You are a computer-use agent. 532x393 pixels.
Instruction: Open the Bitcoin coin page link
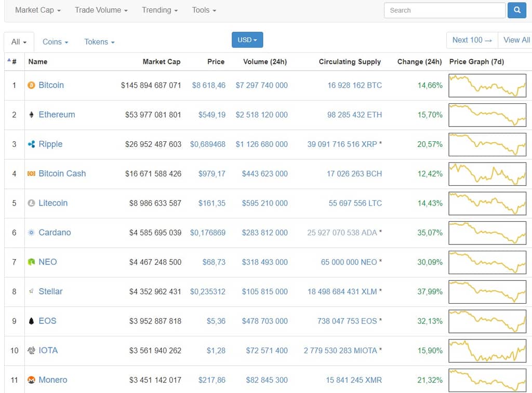(x=51, y=85)
